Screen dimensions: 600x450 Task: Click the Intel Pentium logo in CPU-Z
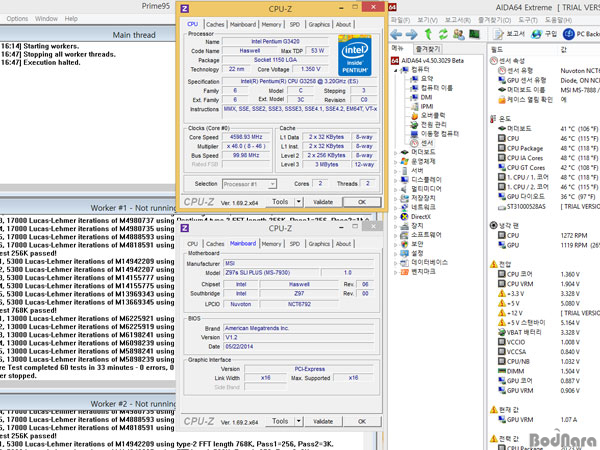355,55
